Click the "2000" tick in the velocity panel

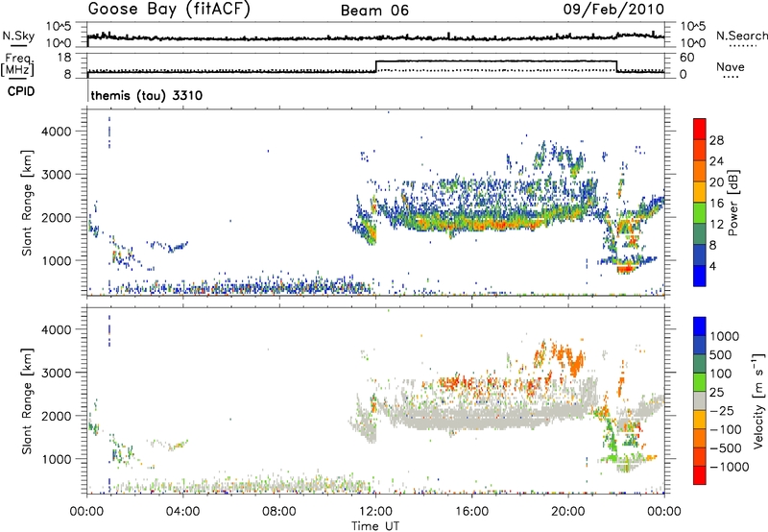coord(57,416)
